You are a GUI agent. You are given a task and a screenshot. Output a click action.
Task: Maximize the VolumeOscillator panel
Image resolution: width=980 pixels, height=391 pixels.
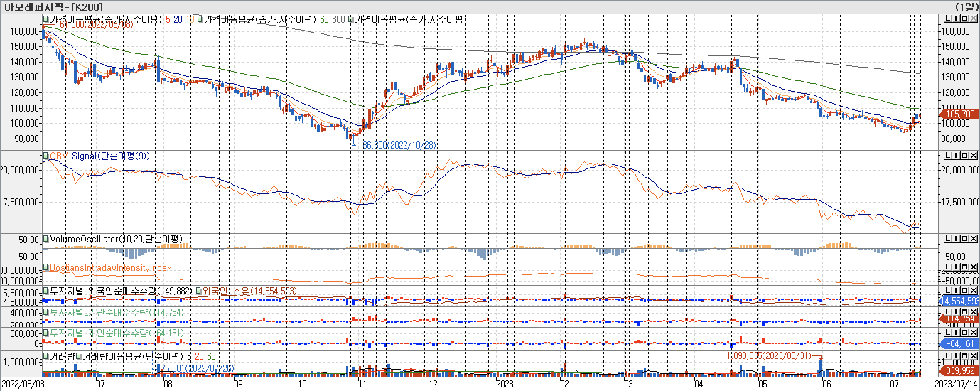click(x=965, y=239)
